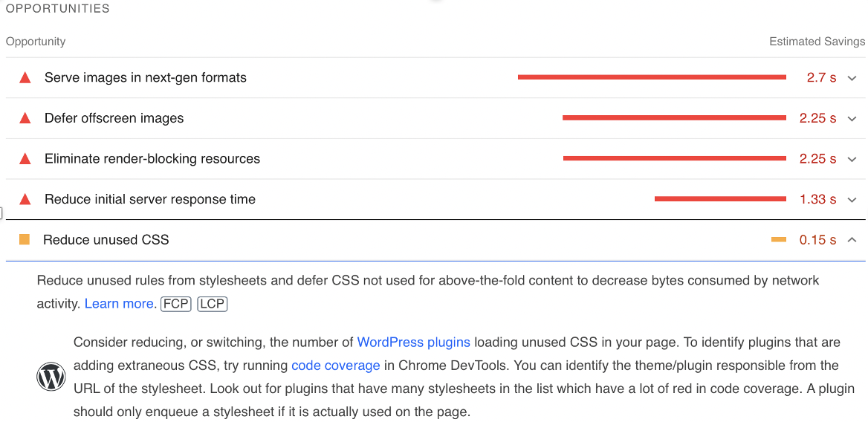Screen dimensions: 868x422
Task: Click the orange 0.15 s savings bar
Action: click(x=778, y=239)
